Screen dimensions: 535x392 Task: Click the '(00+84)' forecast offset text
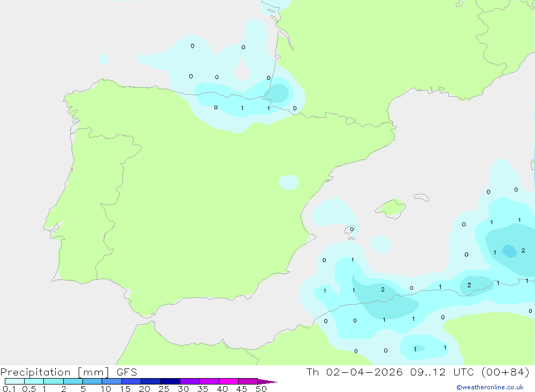[506, 372]
